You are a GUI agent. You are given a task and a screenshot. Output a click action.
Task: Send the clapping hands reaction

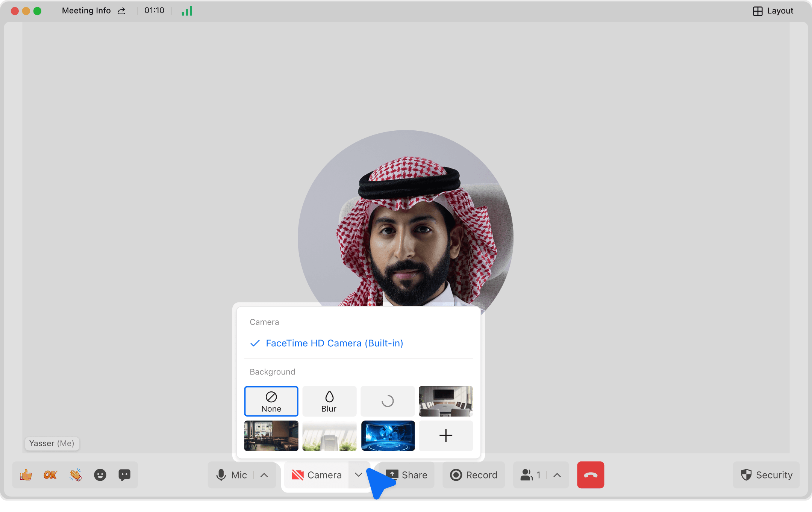tap(76, 475)
